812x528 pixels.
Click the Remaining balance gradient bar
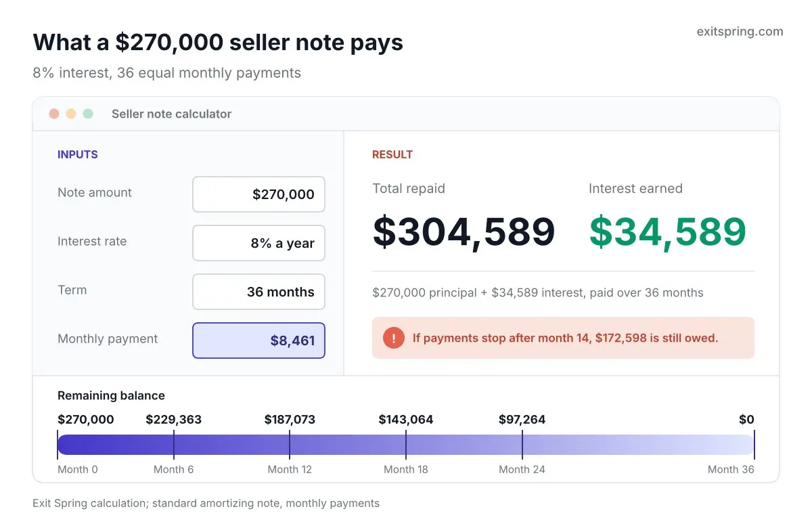pyautogui.click(x=406, y=445)
